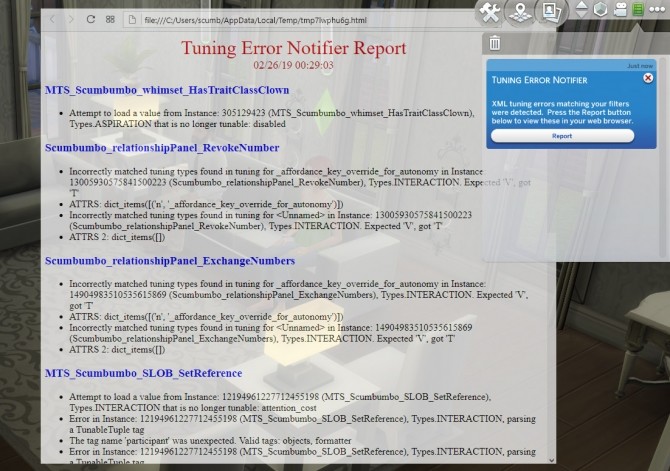The height and width of the screenshot is (471, 670).
Task: Toggle the green notification wall icon
Action: 638,10
